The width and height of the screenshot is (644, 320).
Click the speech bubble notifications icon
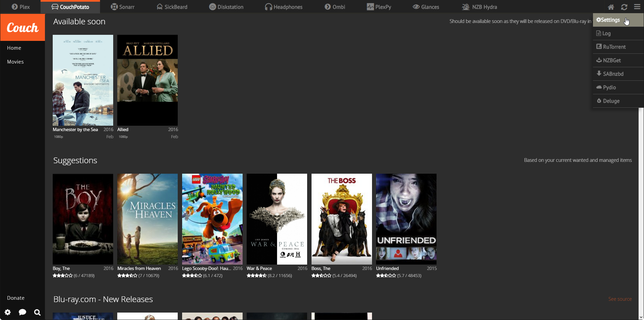coord(23,312)
